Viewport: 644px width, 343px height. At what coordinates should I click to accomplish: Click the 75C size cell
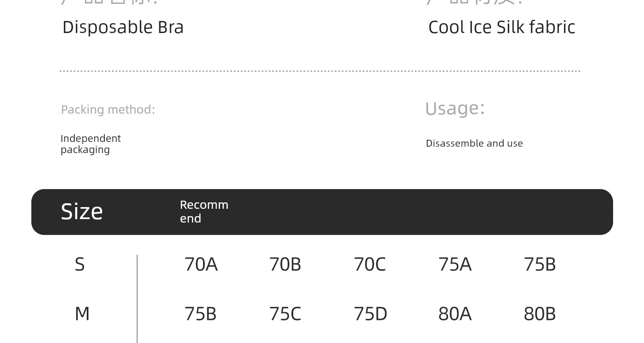285,314
